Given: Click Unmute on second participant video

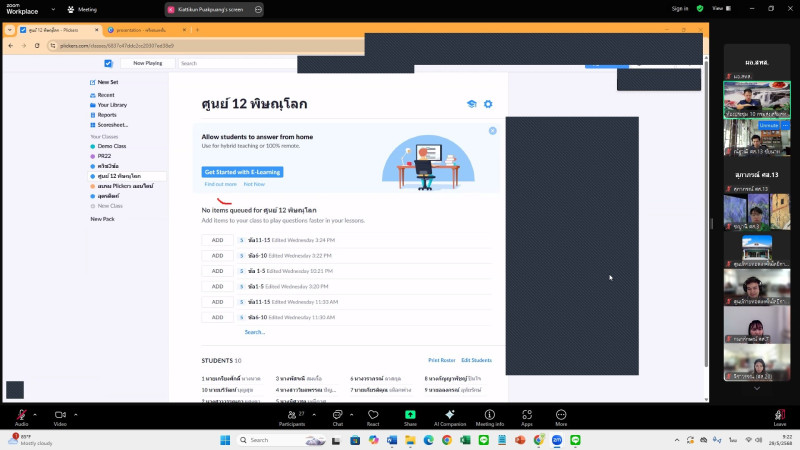Looking at the screenshot, I should [768, 126].
